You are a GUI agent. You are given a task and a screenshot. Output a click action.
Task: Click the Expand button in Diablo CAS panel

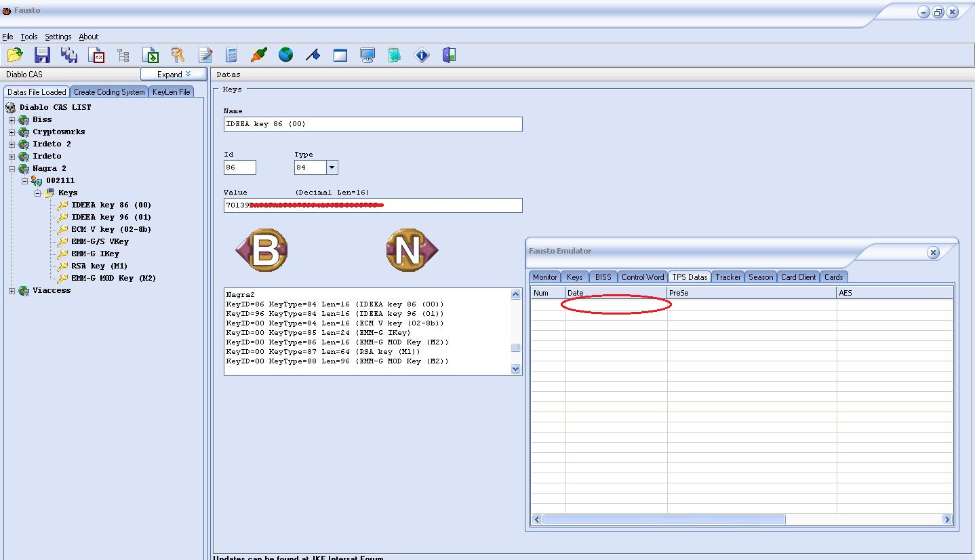(x=174, y=74)
